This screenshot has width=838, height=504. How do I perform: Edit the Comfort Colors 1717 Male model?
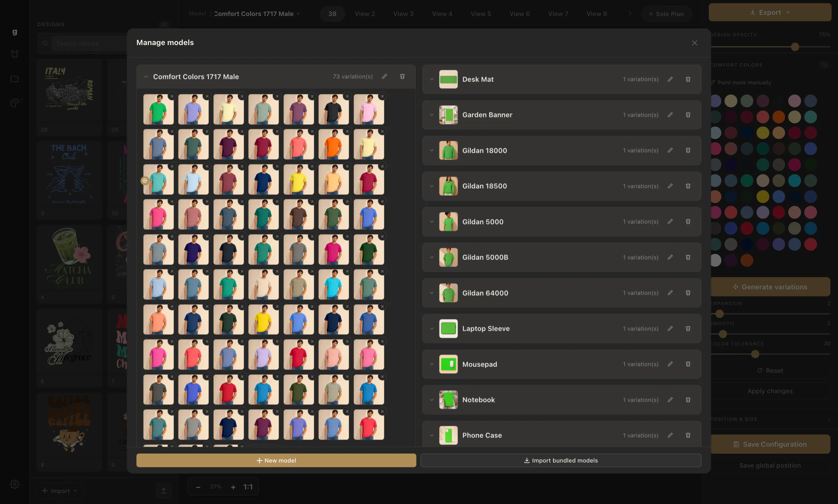[x=384, y=76]
